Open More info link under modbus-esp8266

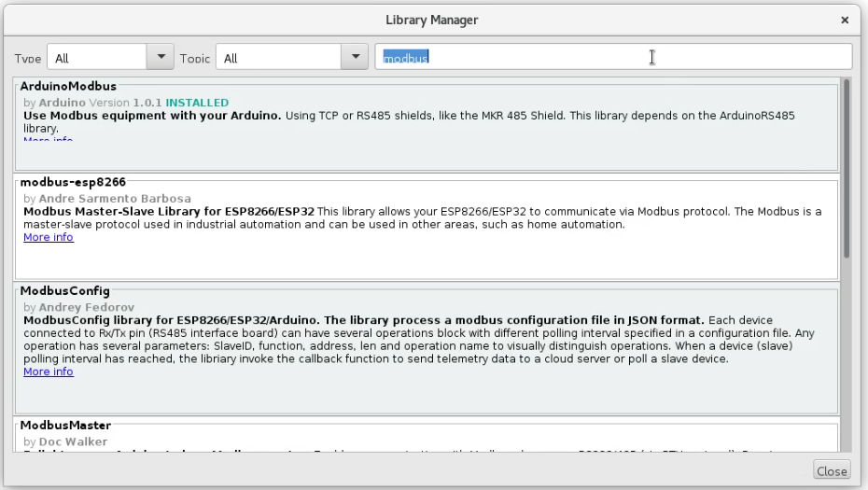tap(48, 238)
